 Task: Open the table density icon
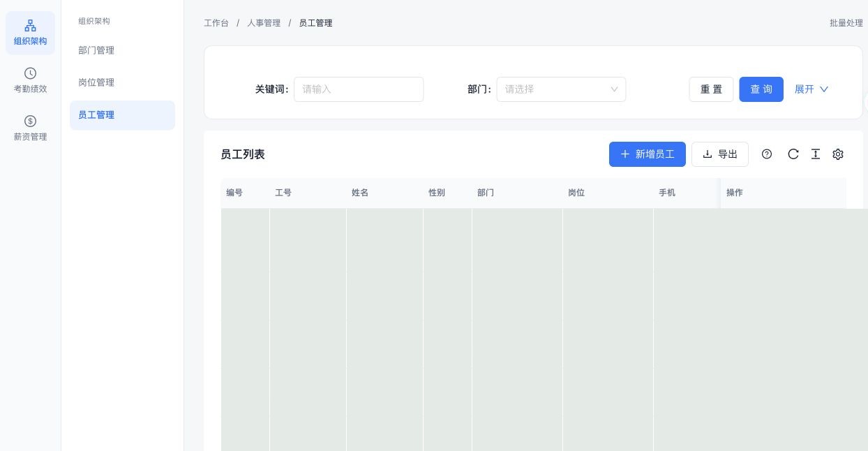coord(815,154)
